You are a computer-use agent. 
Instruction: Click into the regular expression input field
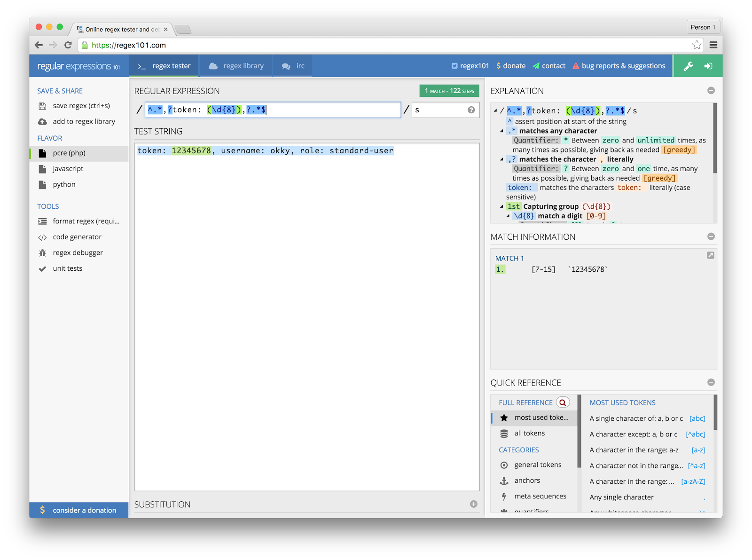point(273,110)
